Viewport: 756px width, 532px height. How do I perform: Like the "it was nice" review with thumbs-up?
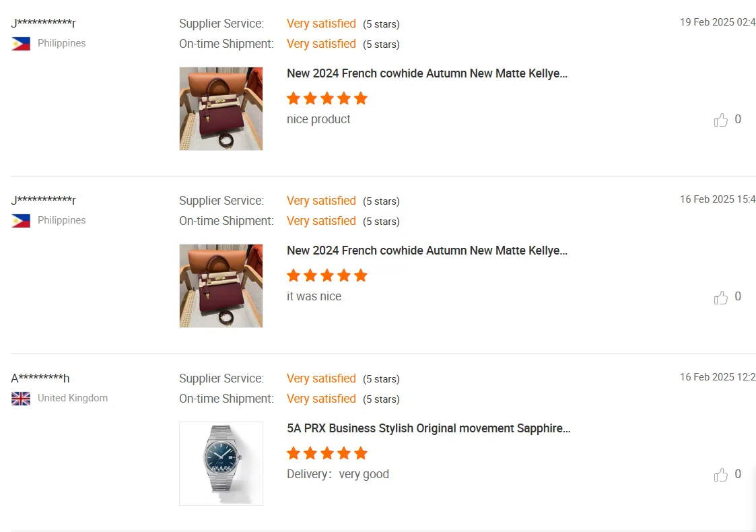click(721, 297)
